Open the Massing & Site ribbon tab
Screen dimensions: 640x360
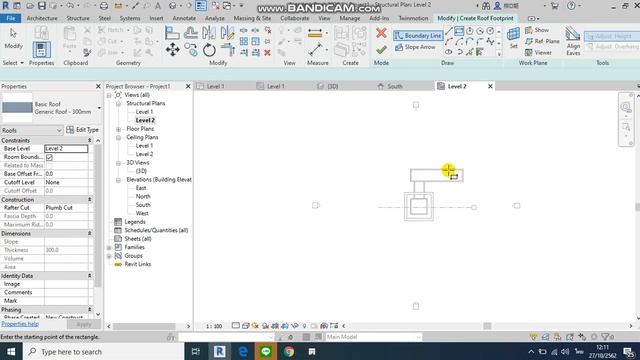(x=252, y=18)
